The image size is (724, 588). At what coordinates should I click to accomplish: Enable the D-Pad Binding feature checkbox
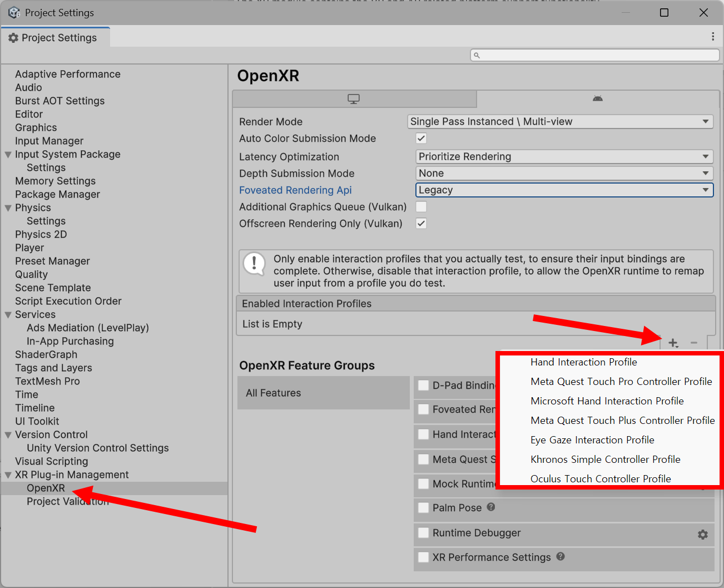pyautogui.click(x=424, y=386)
